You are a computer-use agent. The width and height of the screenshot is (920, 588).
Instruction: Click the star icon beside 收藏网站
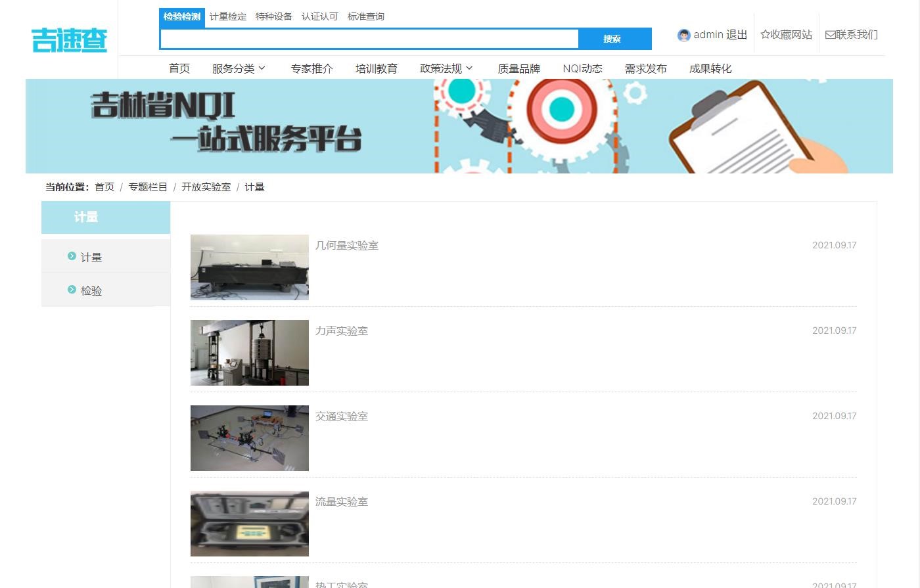click(x=765, y=34)
